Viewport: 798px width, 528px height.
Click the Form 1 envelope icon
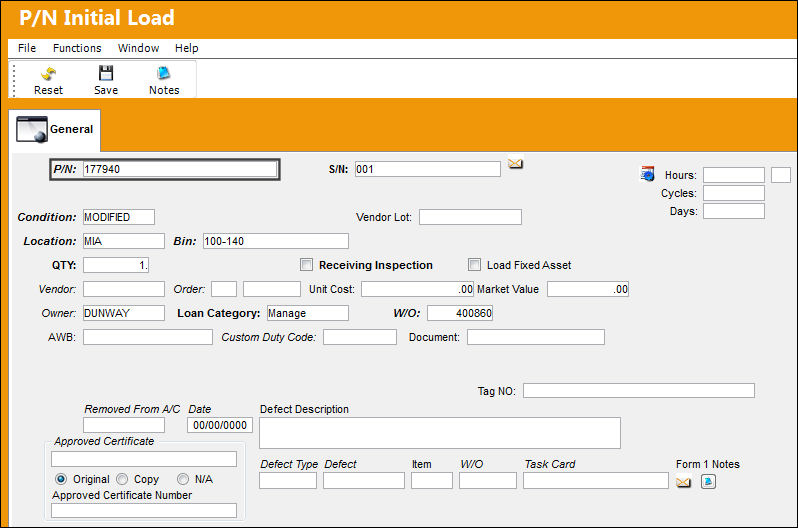point(683,482)
